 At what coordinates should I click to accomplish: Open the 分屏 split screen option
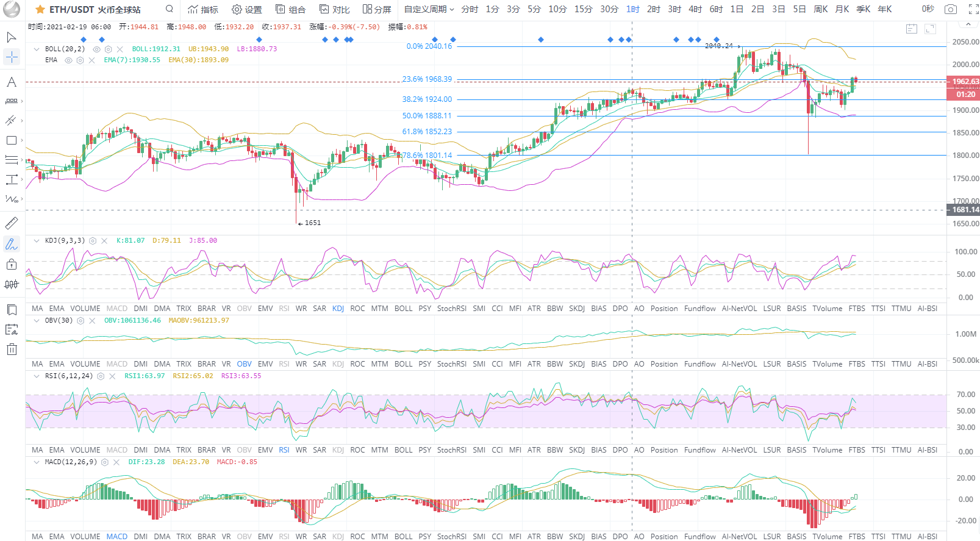click(x=377, y=9)
